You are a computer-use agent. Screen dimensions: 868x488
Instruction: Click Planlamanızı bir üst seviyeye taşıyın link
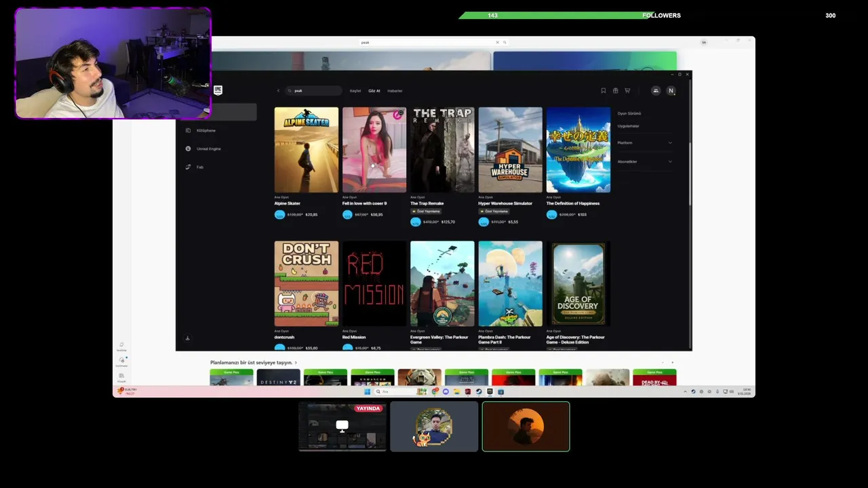click(x=254, y=363)
